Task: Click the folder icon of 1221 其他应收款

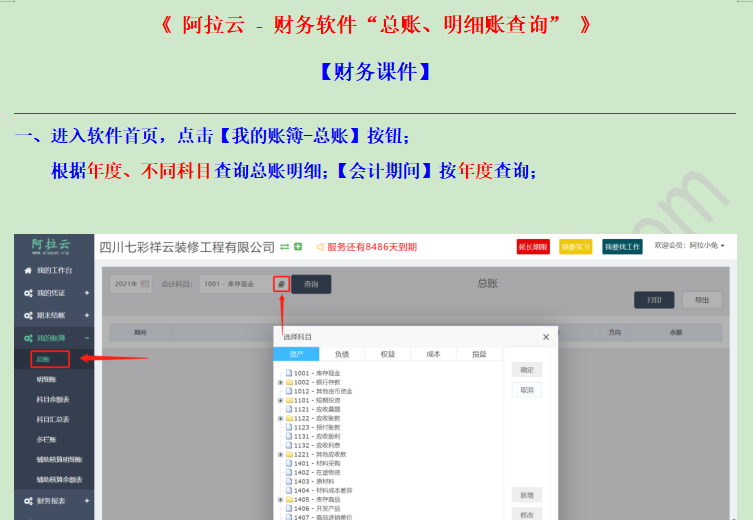Action: tap(289, 454)
